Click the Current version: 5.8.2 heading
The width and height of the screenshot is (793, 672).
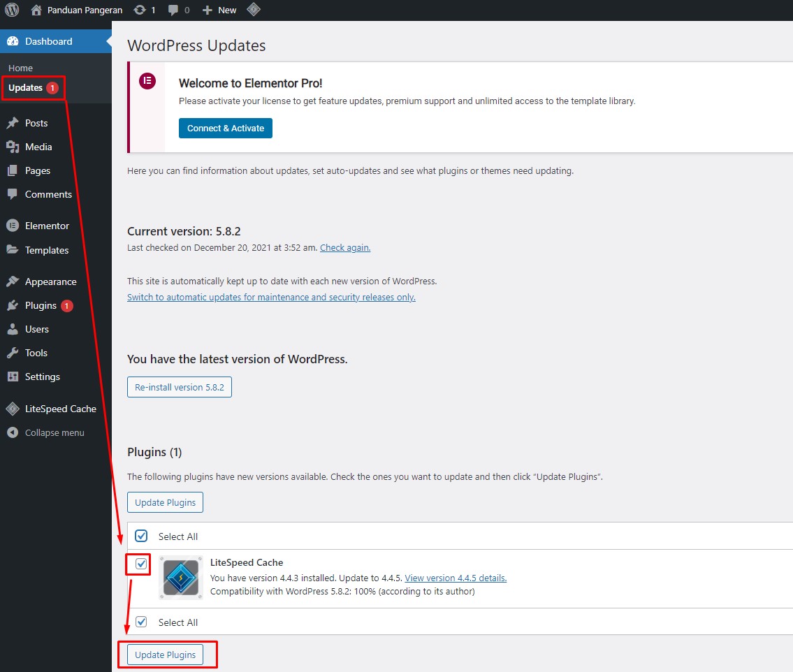click(x=184, y=231)
